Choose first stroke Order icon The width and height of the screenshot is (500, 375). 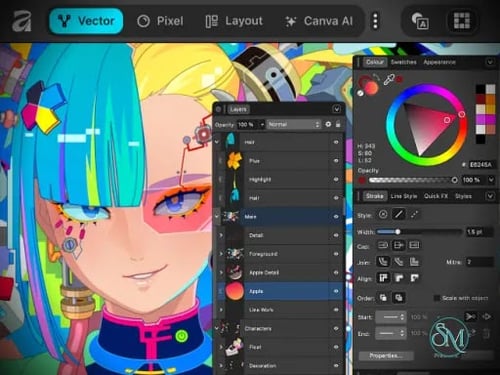click(x=383, y=298)
